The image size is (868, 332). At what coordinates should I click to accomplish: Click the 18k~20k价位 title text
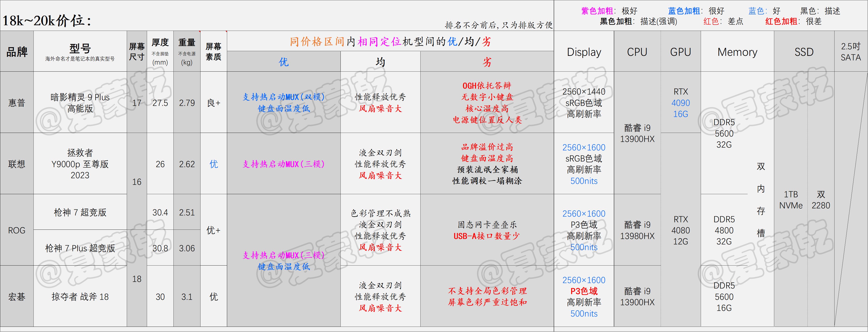(47, 21)
